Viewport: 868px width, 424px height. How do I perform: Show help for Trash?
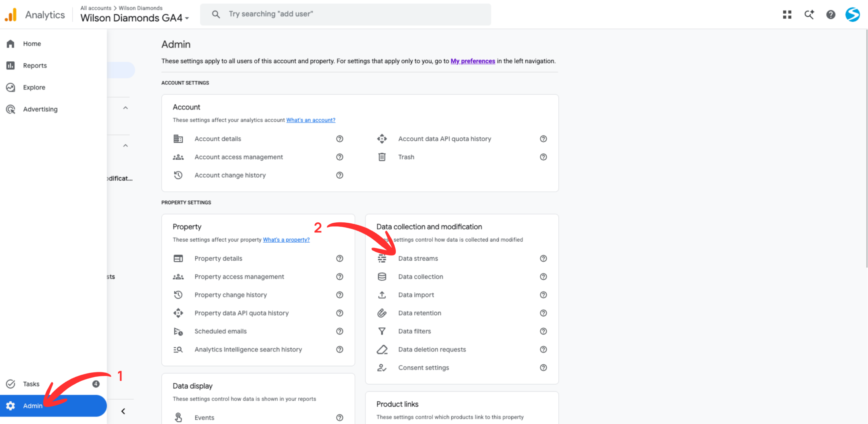(543, 157)
